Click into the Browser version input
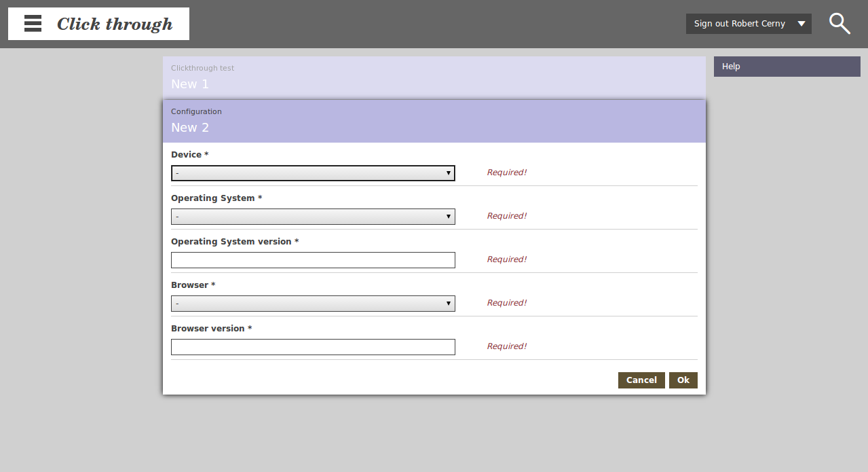Viewport: 868px width, 472px height. coord(313,347)
